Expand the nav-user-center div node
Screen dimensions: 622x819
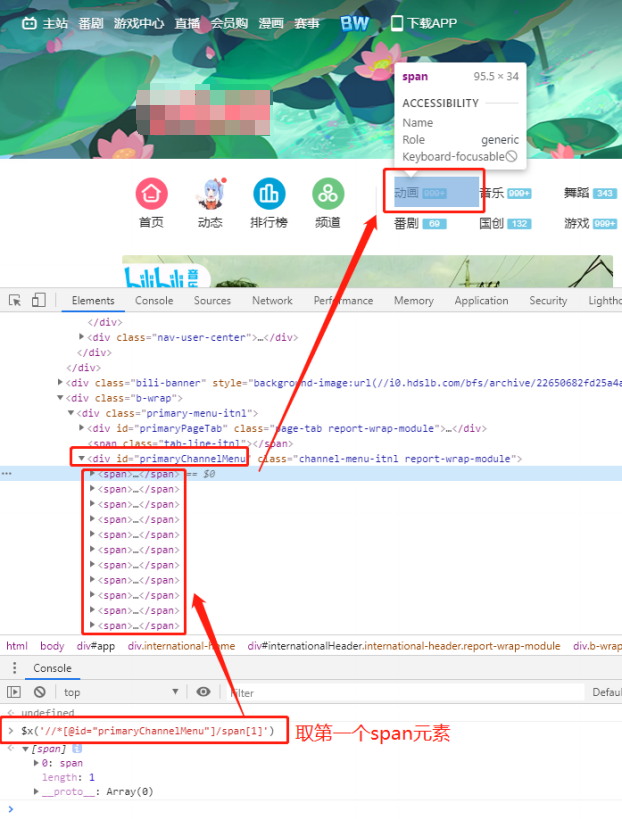pos(81,337)
